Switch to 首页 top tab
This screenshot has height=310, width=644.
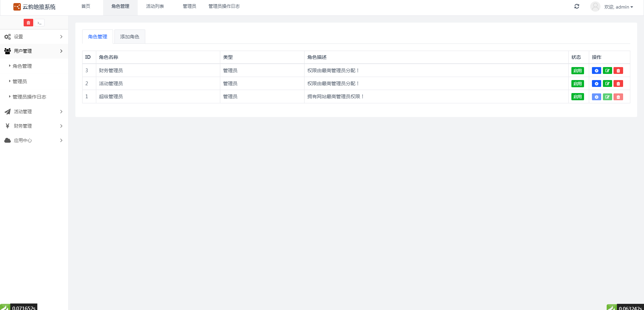(x=86, y=6)
